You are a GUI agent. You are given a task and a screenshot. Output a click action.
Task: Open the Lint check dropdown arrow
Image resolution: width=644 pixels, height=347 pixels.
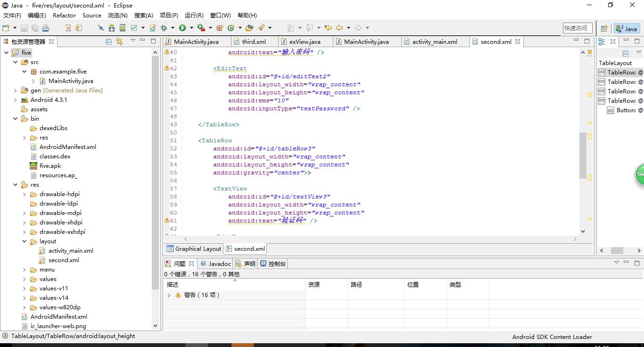tap(143, 28)
